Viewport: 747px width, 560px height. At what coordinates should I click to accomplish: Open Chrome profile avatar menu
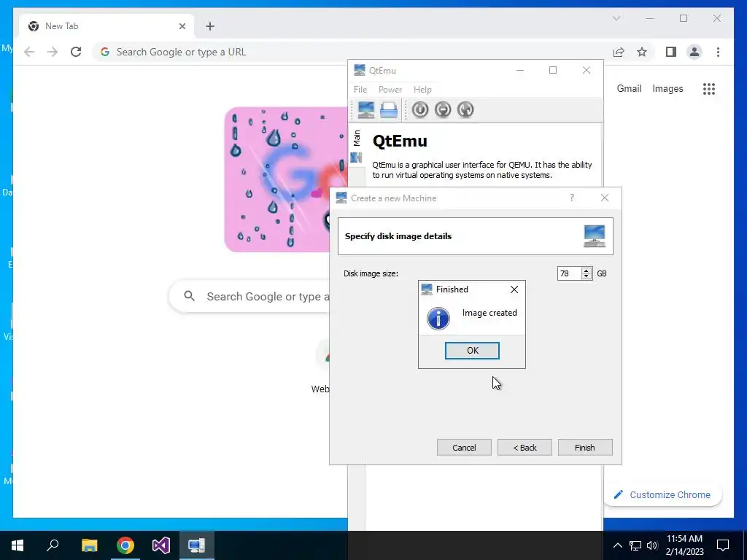pos(694,52)
